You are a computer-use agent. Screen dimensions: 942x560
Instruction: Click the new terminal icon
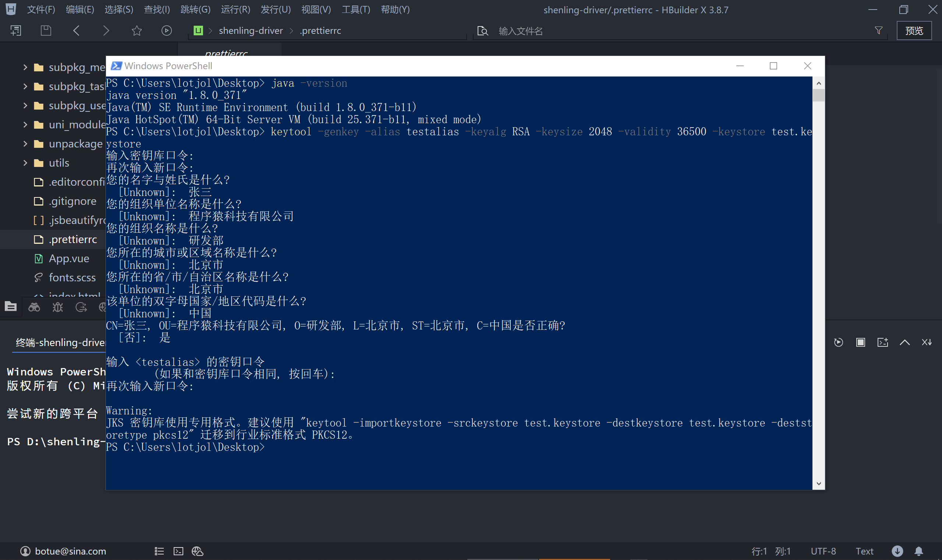(882, 342)
